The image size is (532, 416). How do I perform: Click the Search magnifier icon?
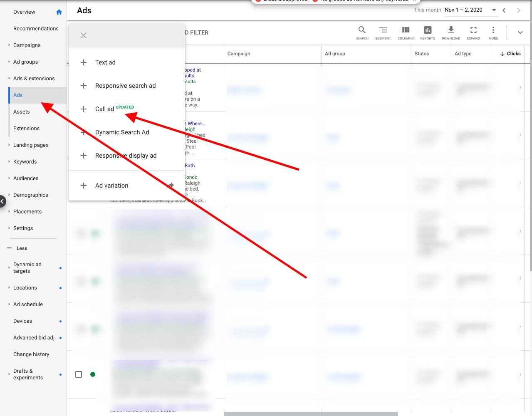point(362,30)
